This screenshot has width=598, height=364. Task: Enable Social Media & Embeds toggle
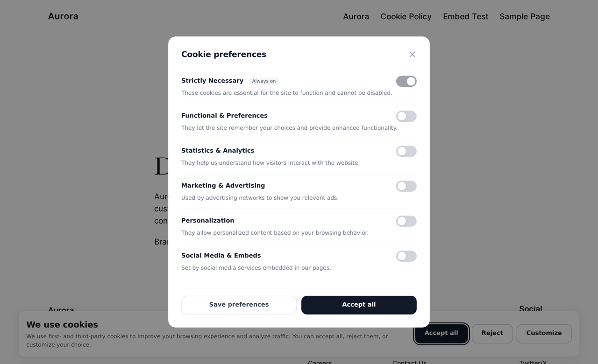406,256
